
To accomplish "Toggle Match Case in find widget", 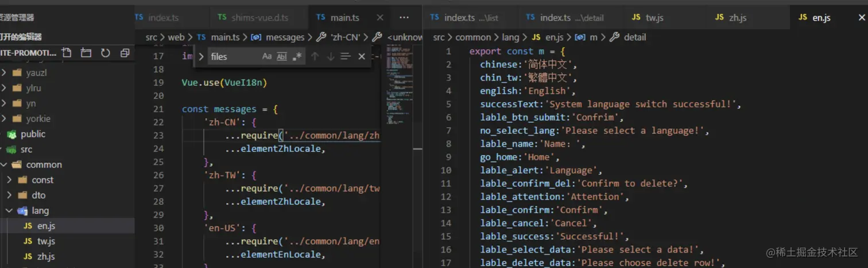I will (x=267, y=56).
